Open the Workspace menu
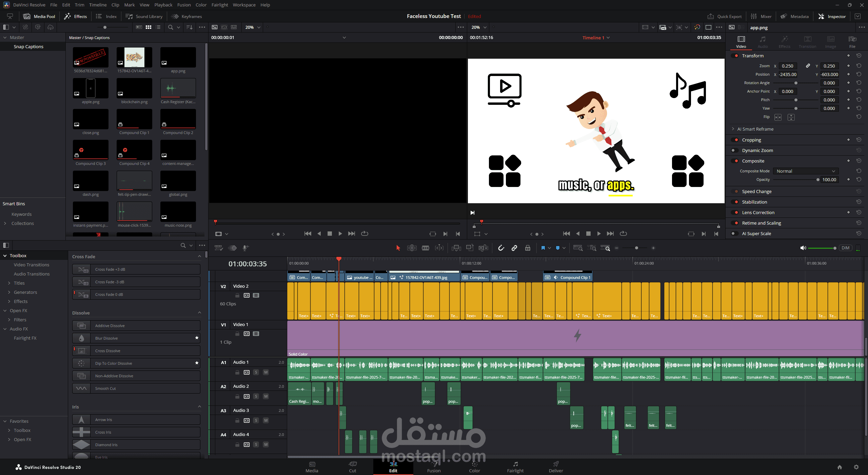The height and width of the screenshot is (475, 868). [244, 5]
